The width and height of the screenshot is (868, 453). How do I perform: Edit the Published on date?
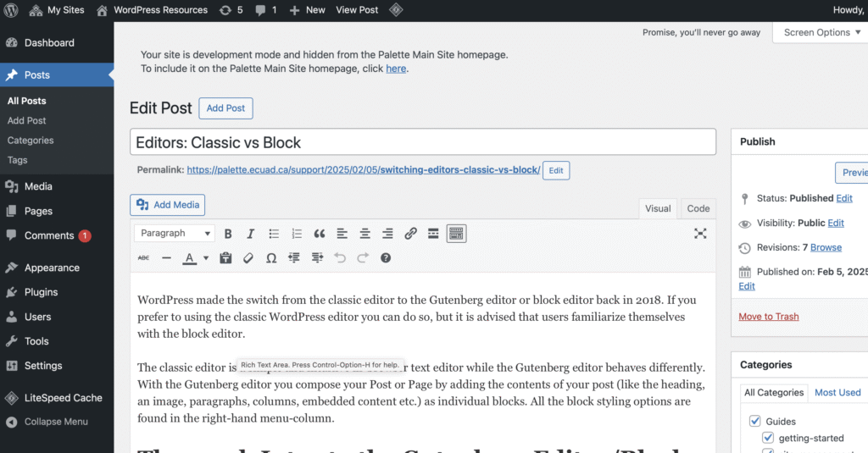point(747,286)
